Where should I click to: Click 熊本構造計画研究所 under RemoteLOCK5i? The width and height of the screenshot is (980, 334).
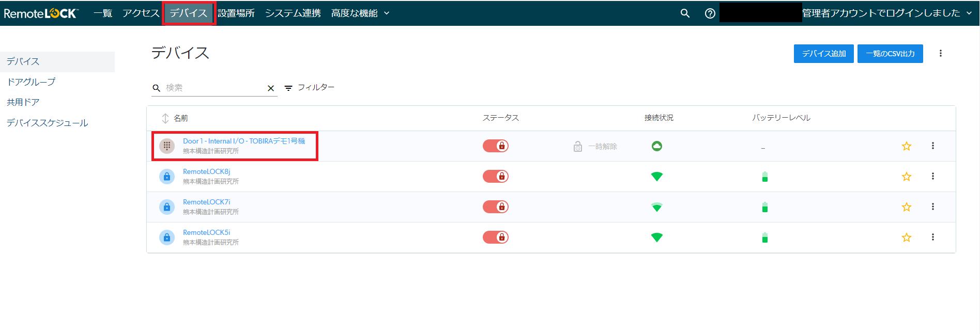click(x=211, y=243)
